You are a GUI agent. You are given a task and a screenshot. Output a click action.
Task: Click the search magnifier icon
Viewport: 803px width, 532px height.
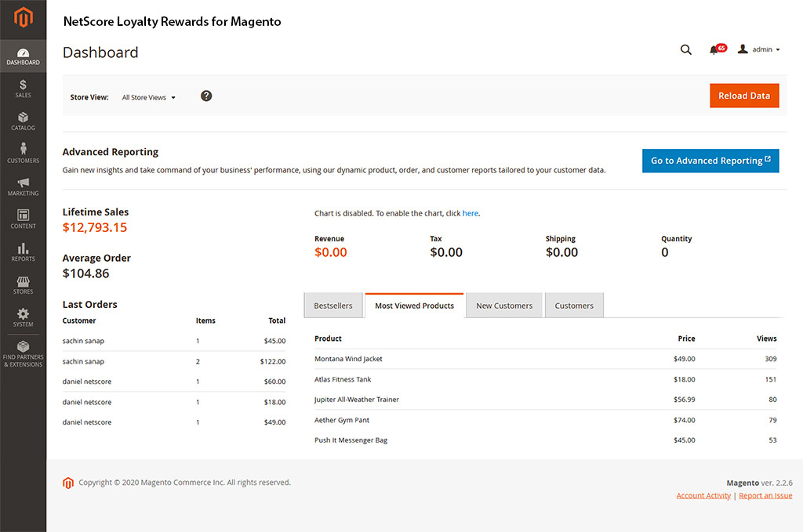[x=686, y=49]
